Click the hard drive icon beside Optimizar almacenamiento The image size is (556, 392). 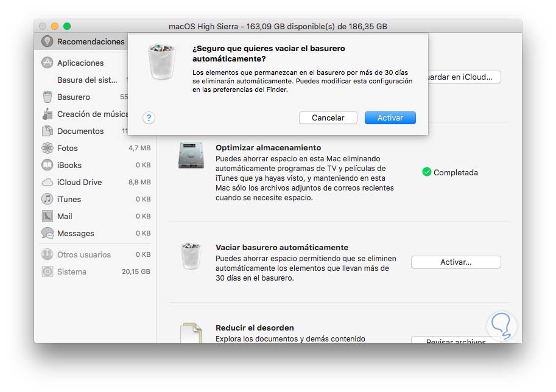[191, 155]
